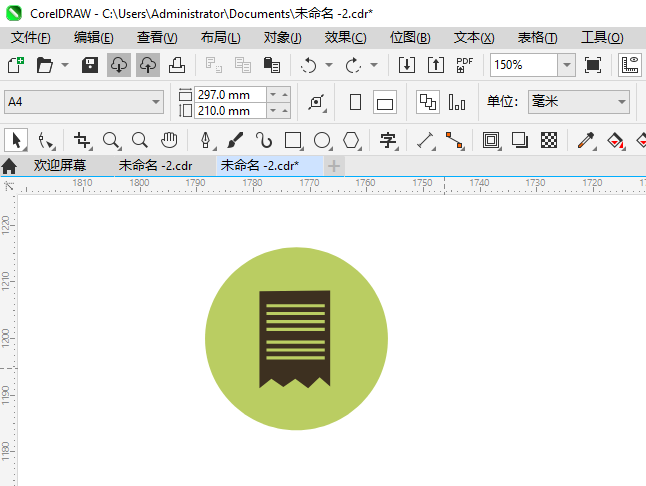Toggle the Show rulers icon
The height and width of the screenshot is (486, 646).
click(x=630, y=65)
